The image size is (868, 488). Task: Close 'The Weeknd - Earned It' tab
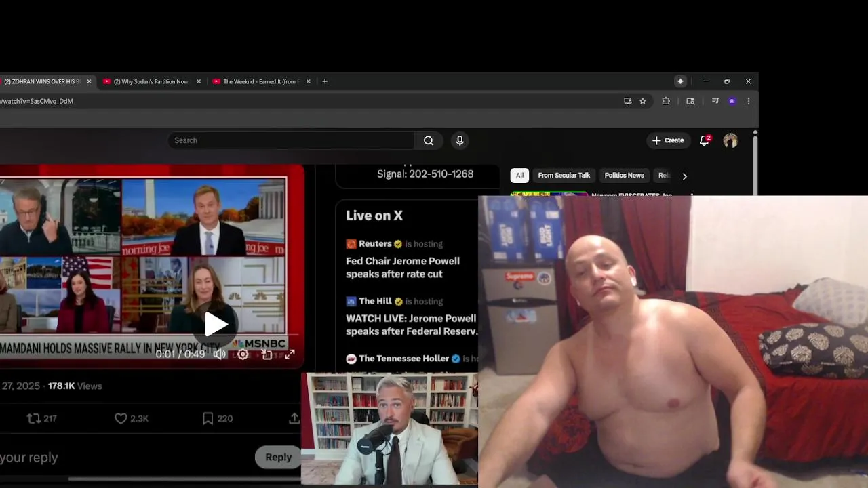309,81
